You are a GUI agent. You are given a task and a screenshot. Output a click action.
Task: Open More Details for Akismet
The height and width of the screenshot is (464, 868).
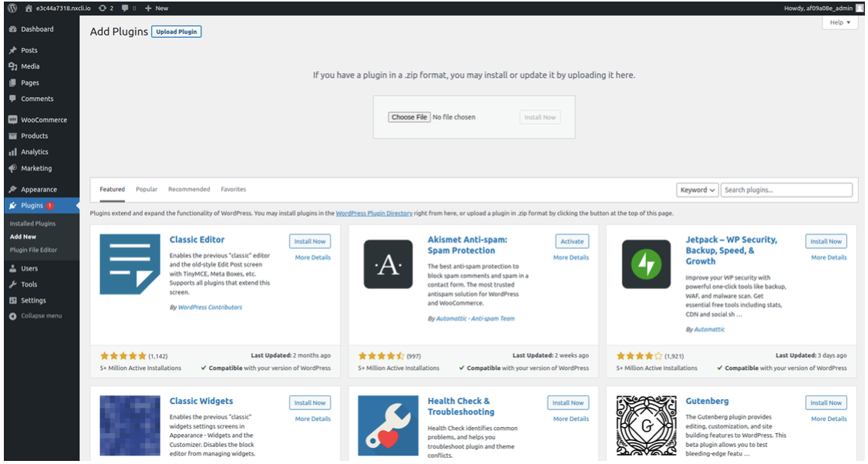click(571, 257)
